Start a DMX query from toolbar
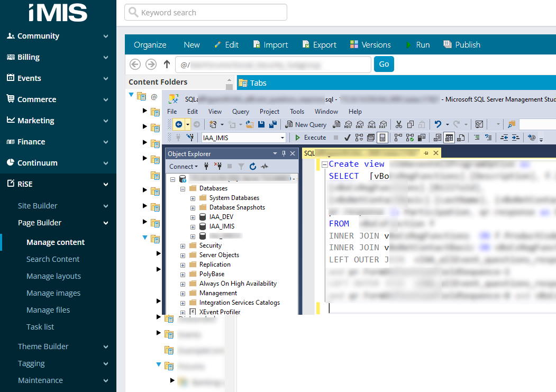 coord(360,124)
